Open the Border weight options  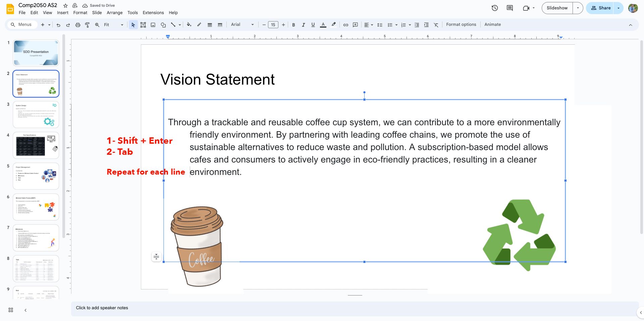(210, 25)
